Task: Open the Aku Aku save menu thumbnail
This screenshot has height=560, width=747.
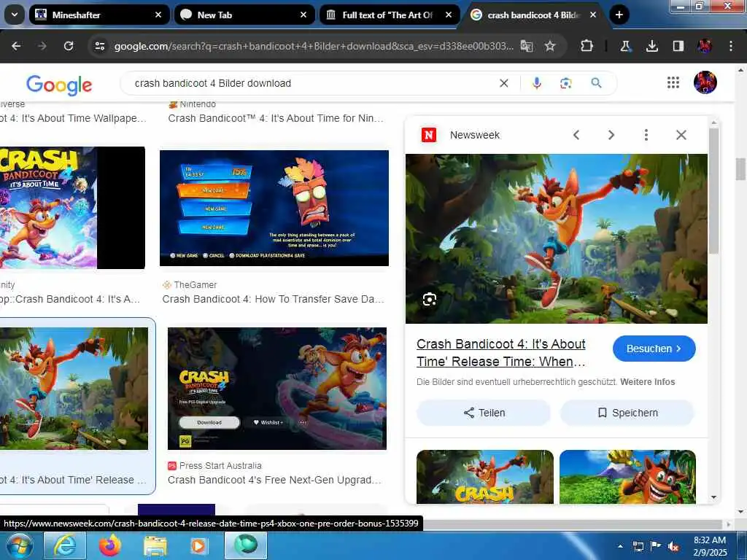Action: pos(274,208)
